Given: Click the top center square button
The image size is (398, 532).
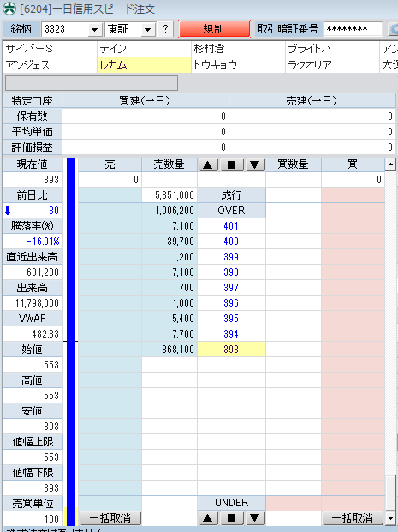Looking at the screenshot, I should (x=232, y=164).
